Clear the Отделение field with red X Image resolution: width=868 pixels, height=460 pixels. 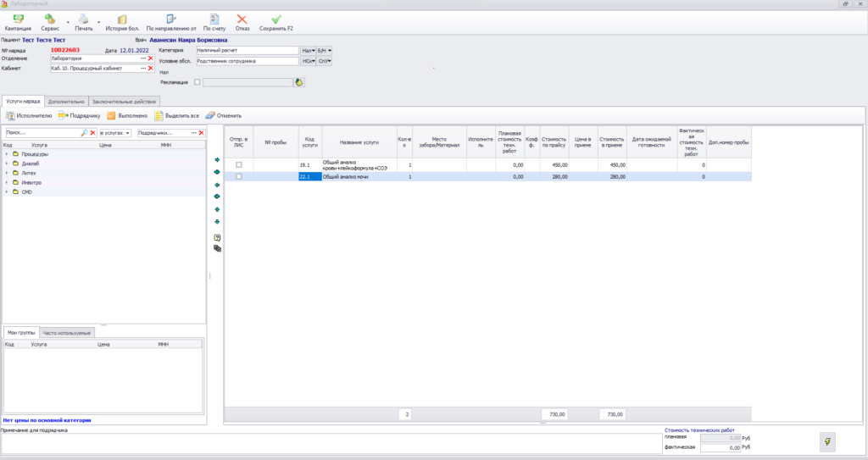point(150,58)
